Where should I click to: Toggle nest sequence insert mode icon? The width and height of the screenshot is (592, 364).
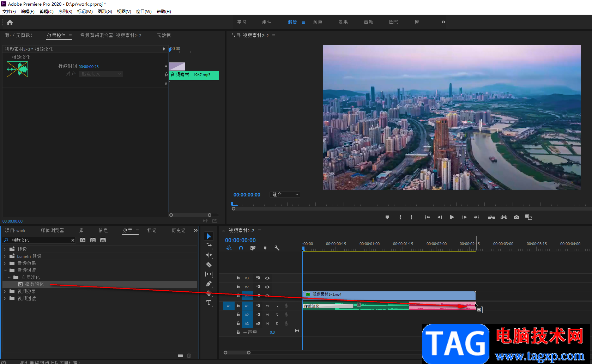tap(229, 248)
